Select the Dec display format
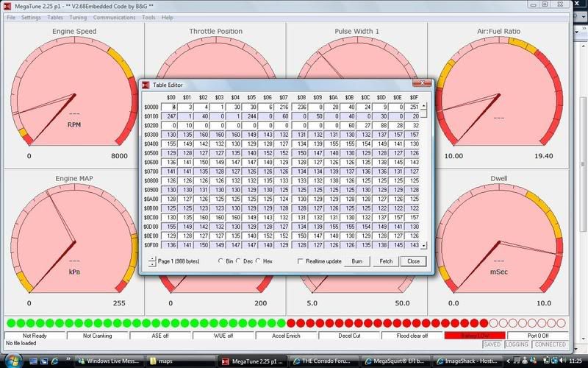The height and width of the screenshot is (368, 588). pos(240,261)
